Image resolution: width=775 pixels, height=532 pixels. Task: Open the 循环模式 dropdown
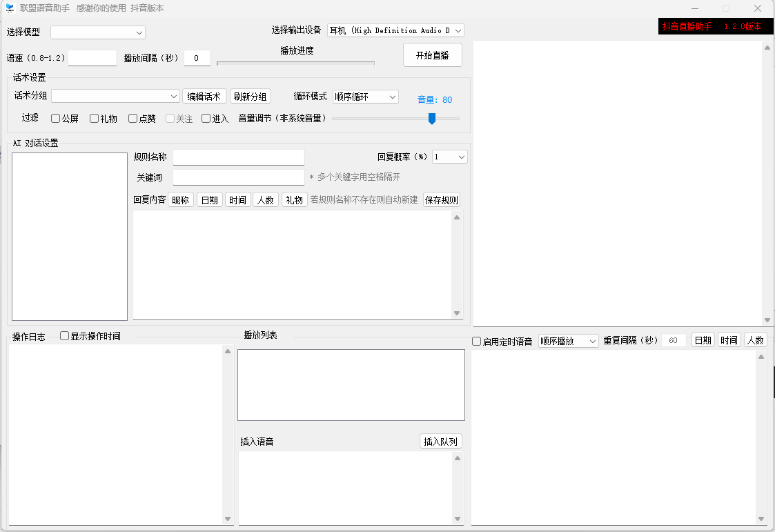366,97
